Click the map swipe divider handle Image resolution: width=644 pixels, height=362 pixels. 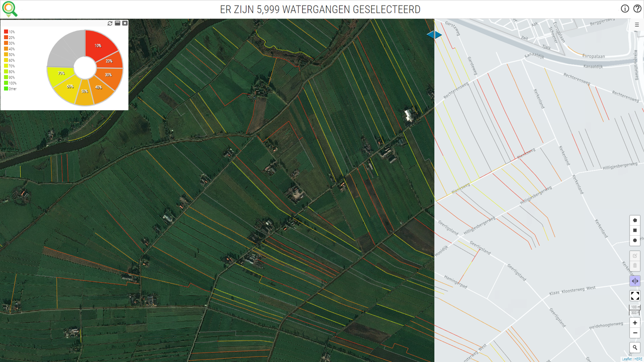pos(434,35)
